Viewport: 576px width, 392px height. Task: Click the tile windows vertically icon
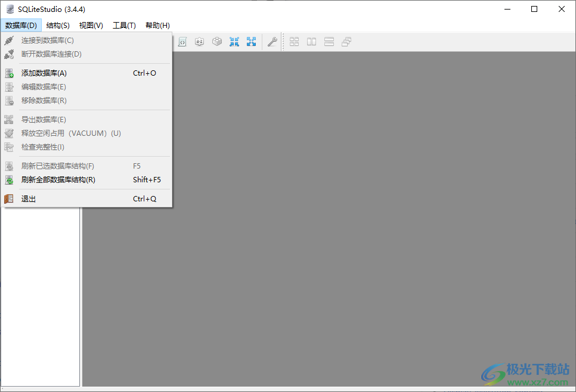[x=311, y=41]
